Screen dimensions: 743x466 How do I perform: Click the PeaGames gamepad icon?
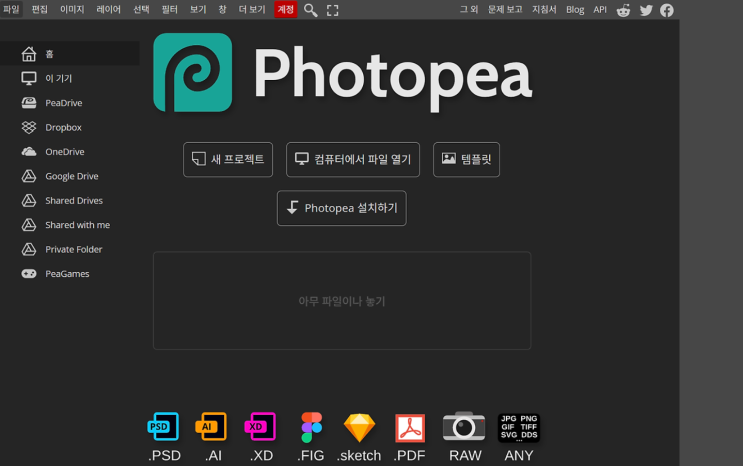click(x=29, y=274)
